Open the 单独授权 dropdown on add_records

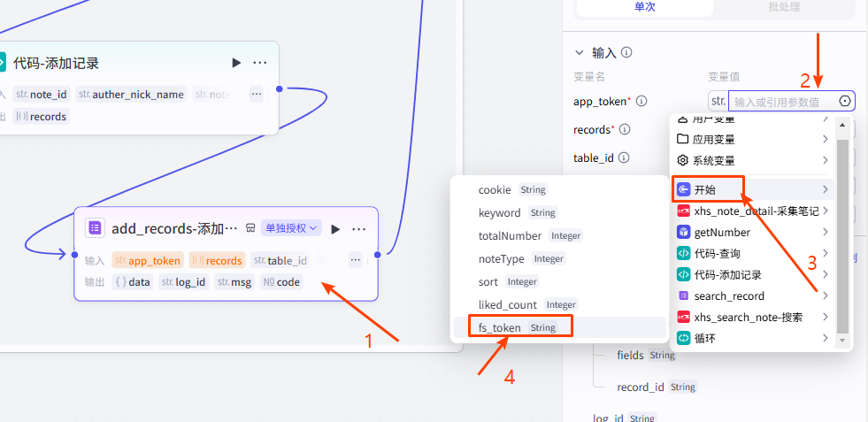click(290, 228)
